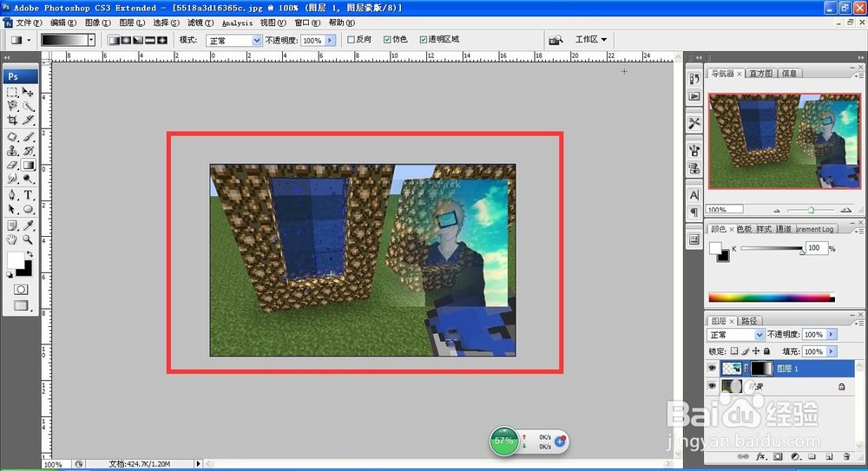Reset default foreground and background colors
868x471 pixels.
pos(10,274)
